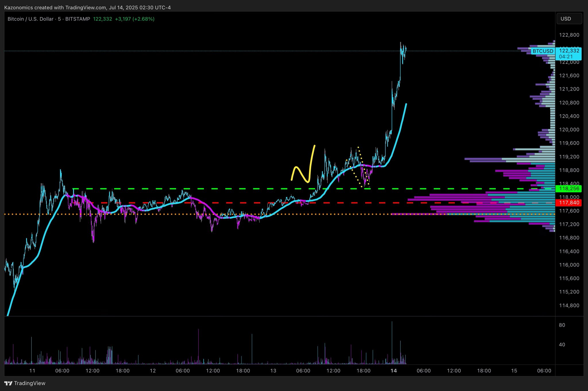Click the 04:21 bar countdown timer
The image size is (588, 391).
click(x=566, y=57)
